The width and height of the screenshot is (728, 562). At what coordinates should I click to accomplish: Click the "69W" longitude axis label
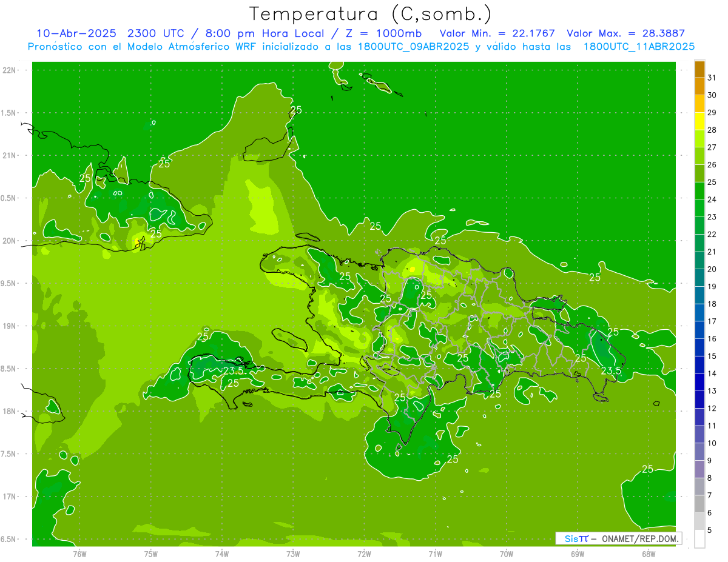click(578, 554)
